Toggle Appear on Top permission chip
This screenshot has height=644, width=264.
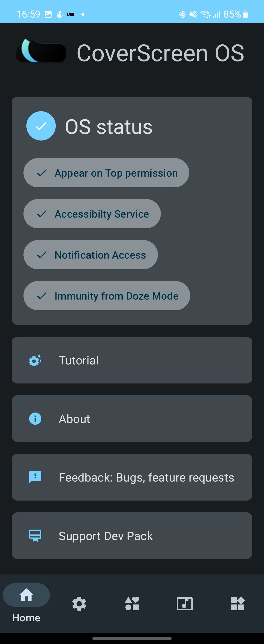click(x=106, y=173)
